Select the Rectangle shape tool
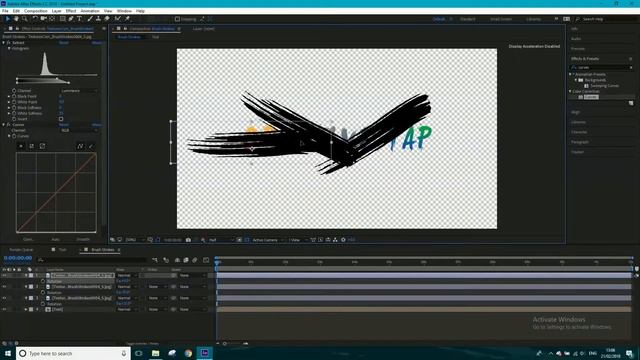 tap(62, 19)
